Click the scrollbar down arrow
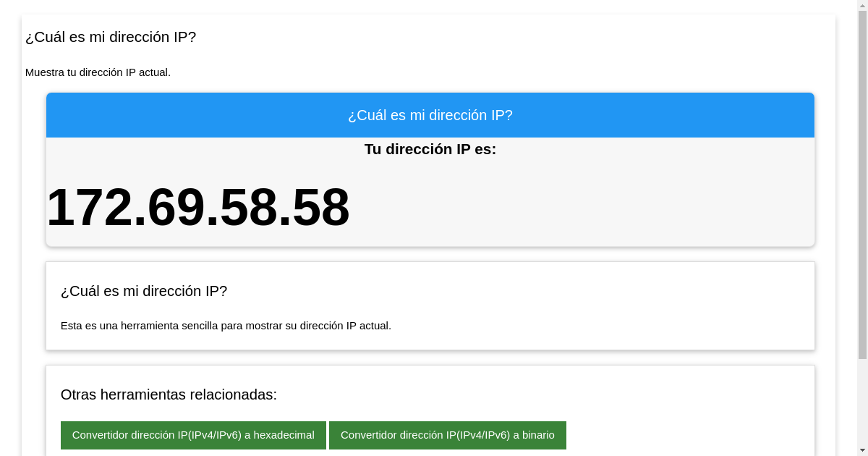The width and height of the screenshot is (868, 456). pos(863,451)
